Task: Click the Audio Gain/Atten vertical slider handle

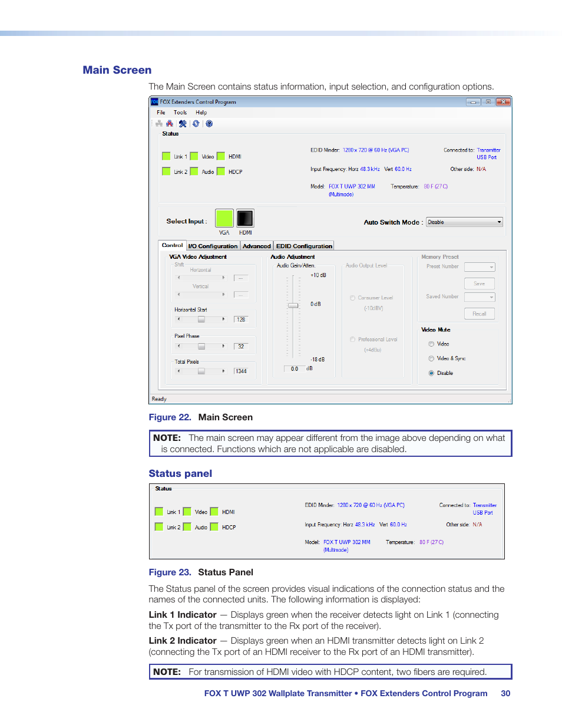Action: pyautogui.click(x=293, y=305)
